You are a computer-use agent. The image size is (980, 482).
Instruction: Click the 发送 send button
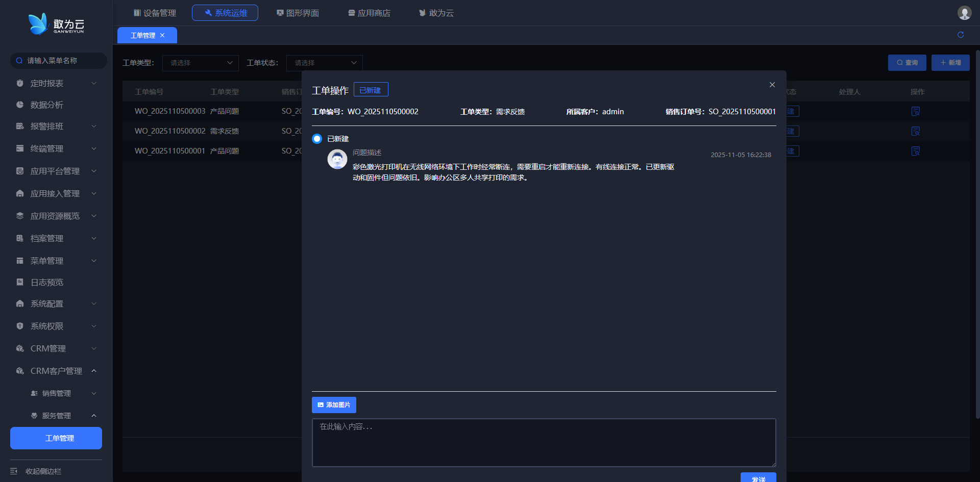point(758,477)
